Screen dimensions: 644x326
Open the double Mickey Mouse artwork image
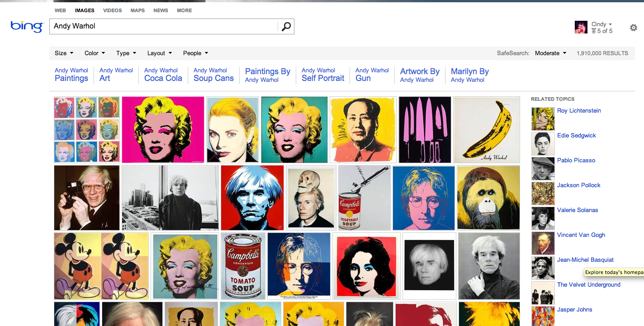pyautogui.click(x=101, y=266)
